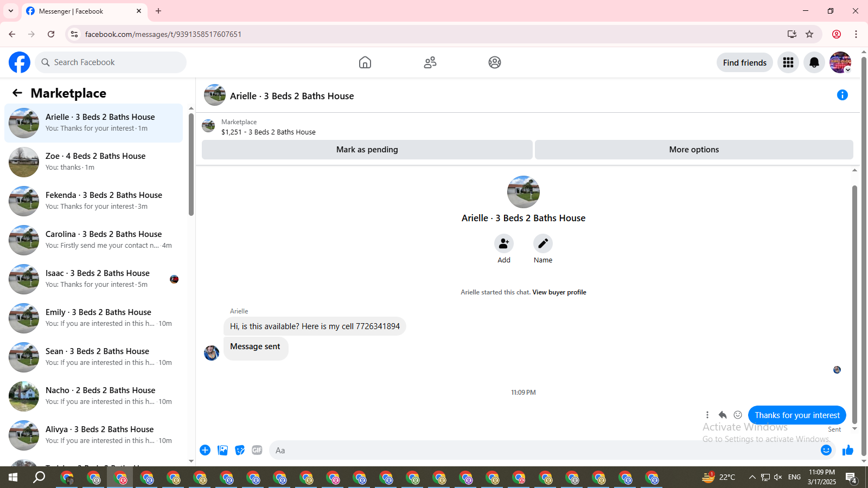The image size is (868, 488).
Task: Open Carolina 3 Beds 2 Baths conversation
Action: click(x=94, y=240)
